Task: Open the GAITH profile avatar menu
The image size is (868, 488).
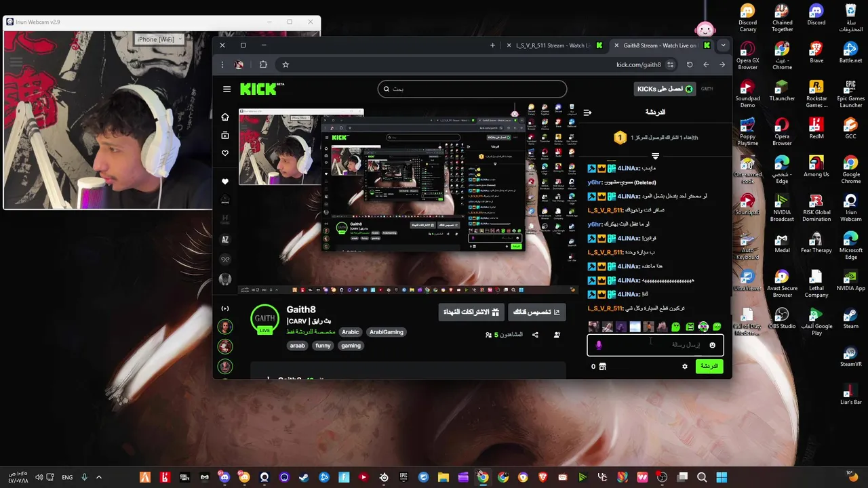Action: [707, 89]
